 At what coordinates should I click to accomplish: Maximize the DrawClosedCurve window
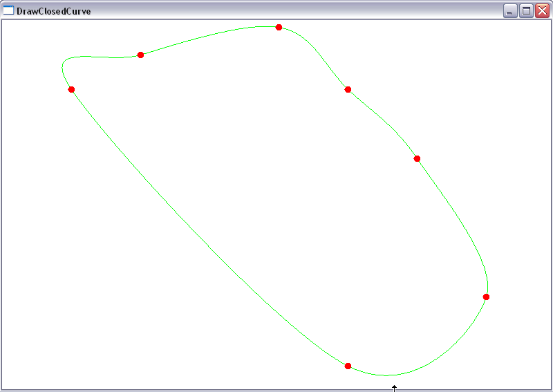pyautogui.click(x=526, y=11)
